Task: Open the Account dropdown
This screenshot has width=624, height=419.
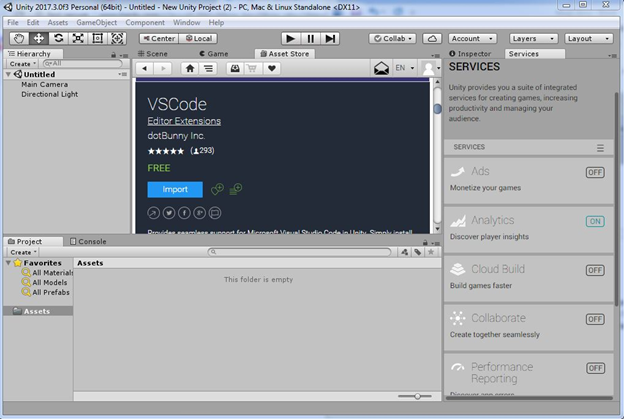Action: click(472, 39)
